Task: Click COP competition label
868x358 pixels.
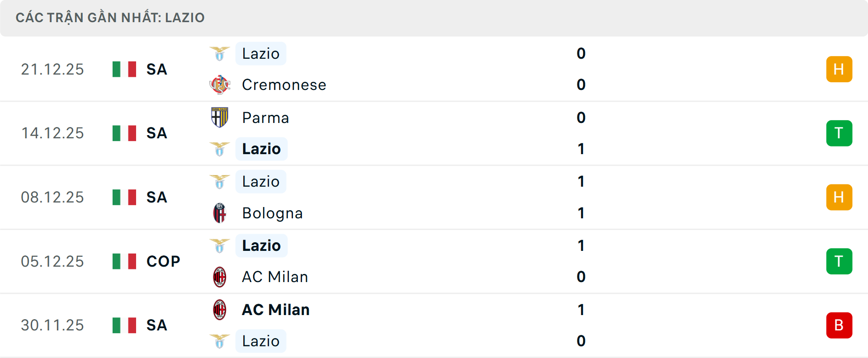Action: [x=163, y=261]
